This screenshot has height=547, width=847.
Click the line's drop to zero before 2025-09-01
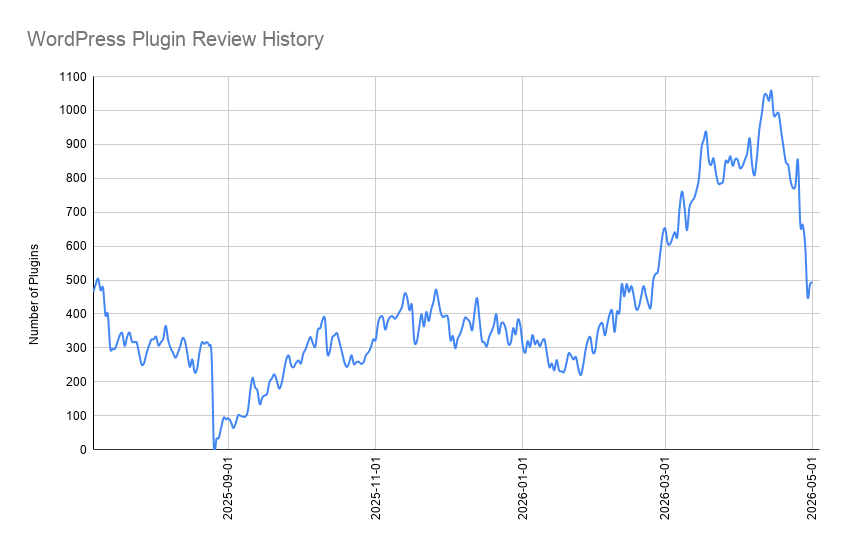[214, 448]
